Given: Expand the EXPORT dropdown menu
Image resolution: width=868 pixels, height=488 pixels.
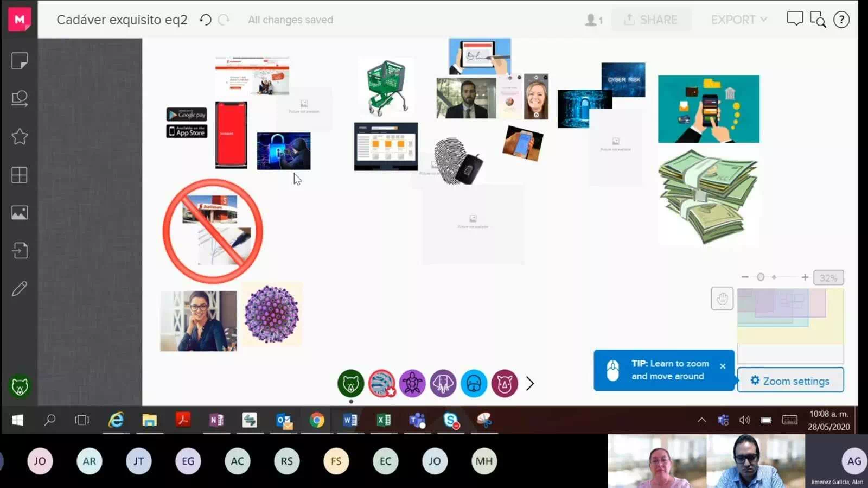Looking at the screenshot, I should (x=739, y=20).
